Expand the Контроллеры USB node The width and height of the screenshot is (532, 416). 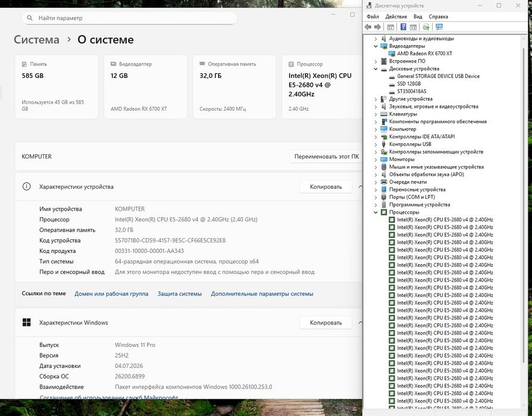375,145
